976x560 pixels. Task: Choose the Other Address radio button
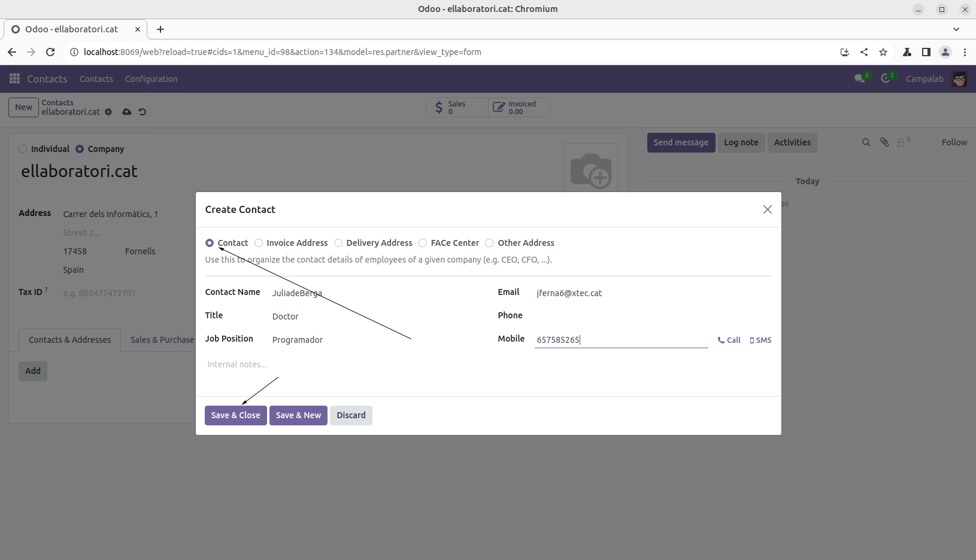(x=489, y=243)
